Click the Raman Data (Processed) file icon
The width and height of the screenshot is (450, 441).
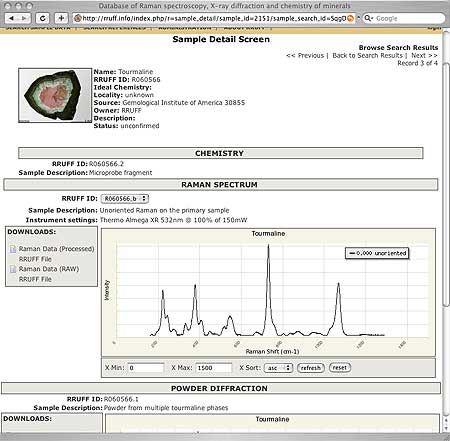click(x=13, y=249)
